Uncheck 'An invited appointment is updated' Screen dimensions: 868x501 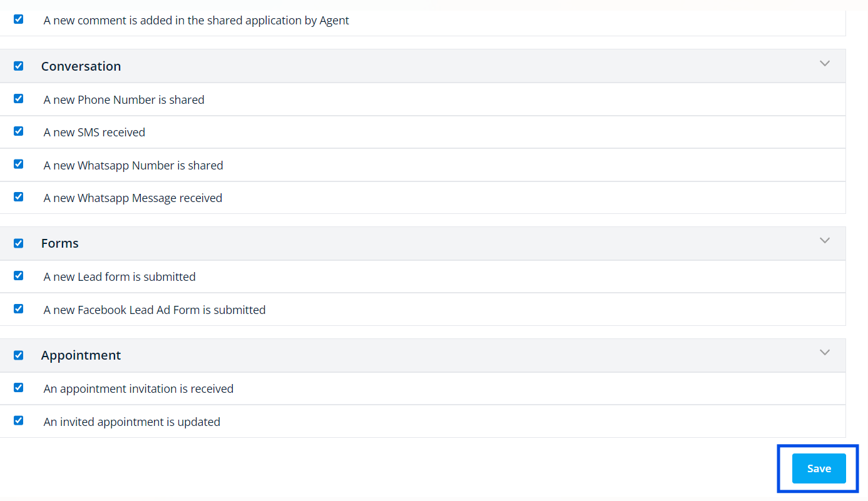coord(18,420)
